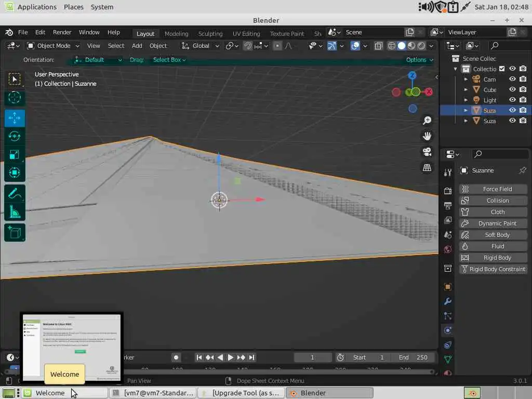Select the Cursor tool
Image resolution: width=532 pixels, height=399 pixels.
[x=15, y=98]
